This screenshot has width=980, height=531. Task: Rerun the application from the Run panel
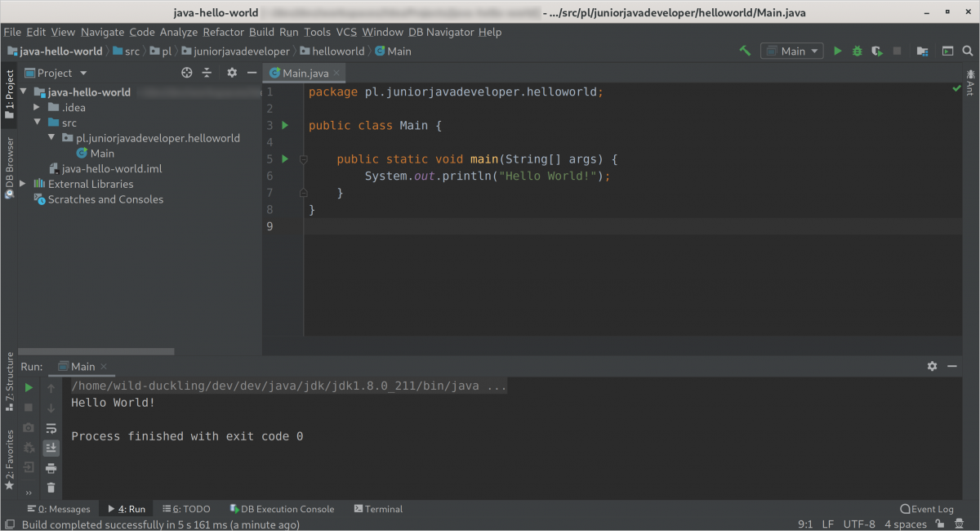[x=27, y=388]
